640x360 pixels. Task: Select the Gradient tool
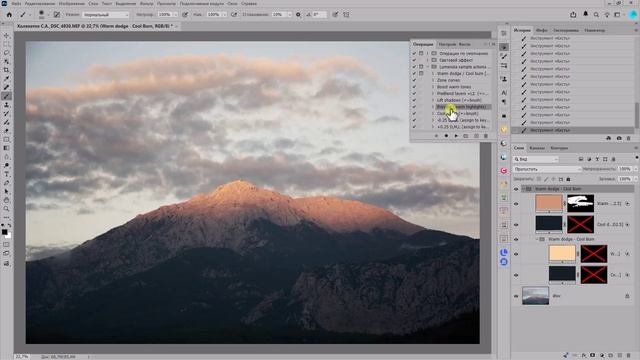coord(6,148)
